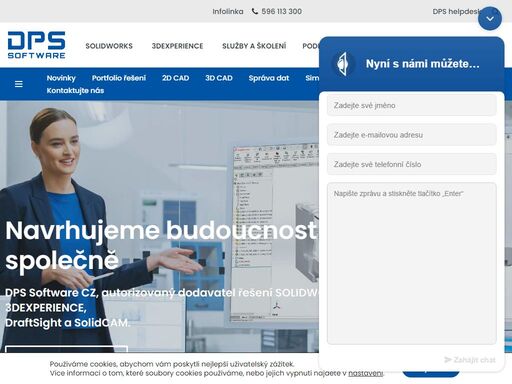Image resolution: width=512 pixels, height=384 pixels.
Task: Click the phone icon beside 596 113 300
Action: pos(255,11)
